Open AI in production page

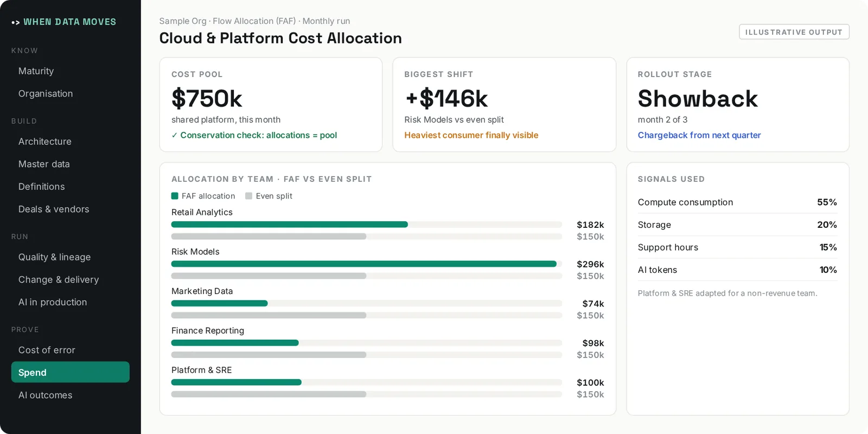[53, 302]
